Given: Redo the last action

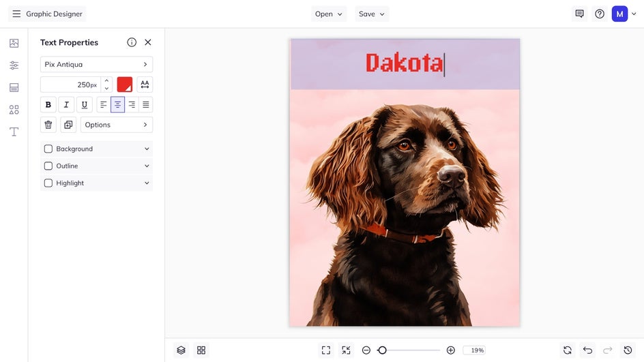Looking at the screenshot, I should (608, 350).
